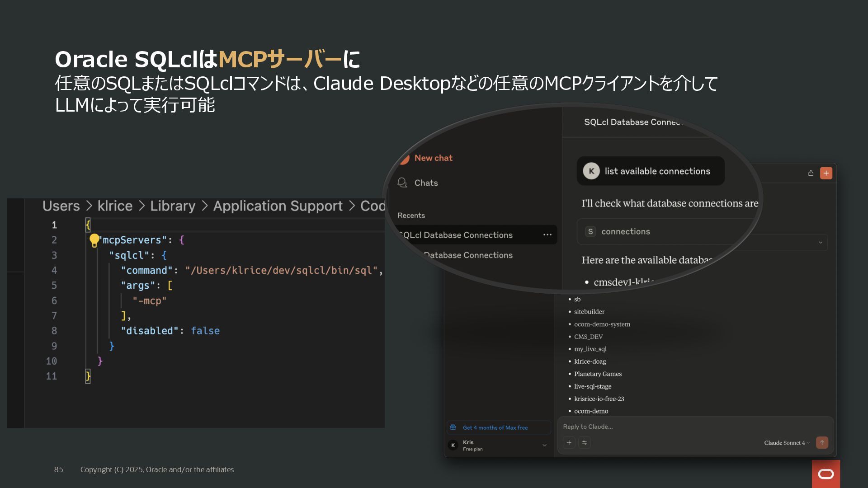Viewport: 868px width, 488px height.
Task: Click the orange plus new-chat button
Action: click(x=826, y=173)
